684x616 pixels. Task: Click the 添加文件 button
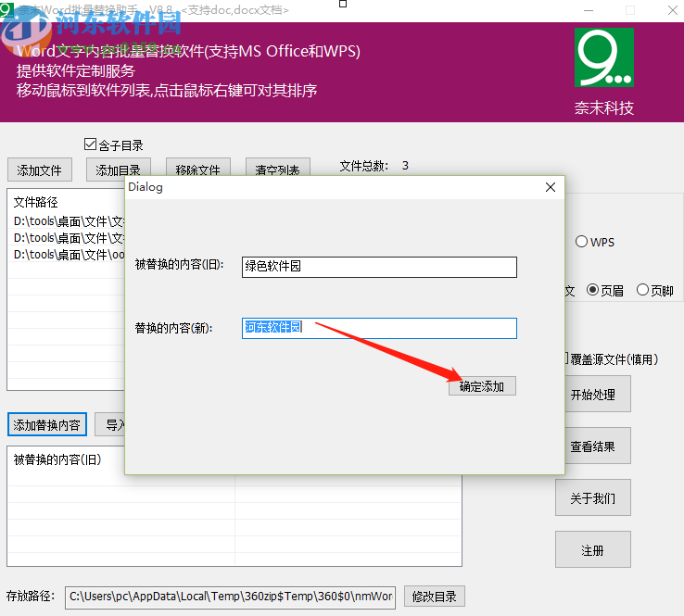40,170
